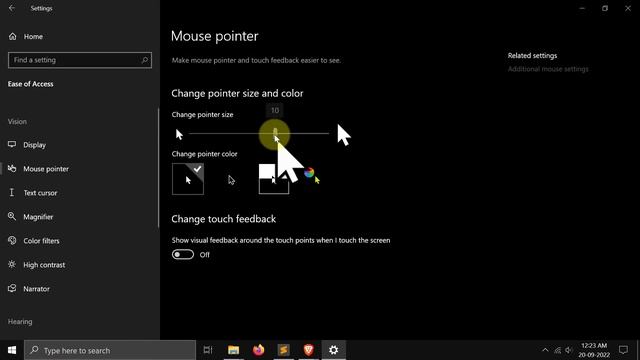Click the Change pointer size label
This screenshot has width=640, height=360.
pos(202,115)
